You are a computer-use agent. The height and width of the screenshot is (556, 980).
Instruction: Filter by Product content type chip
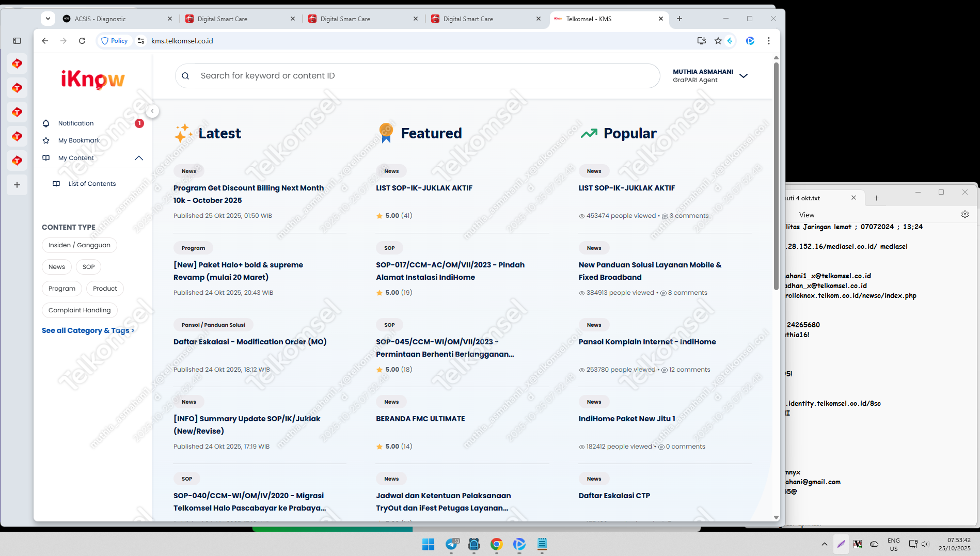click(105, 289)
